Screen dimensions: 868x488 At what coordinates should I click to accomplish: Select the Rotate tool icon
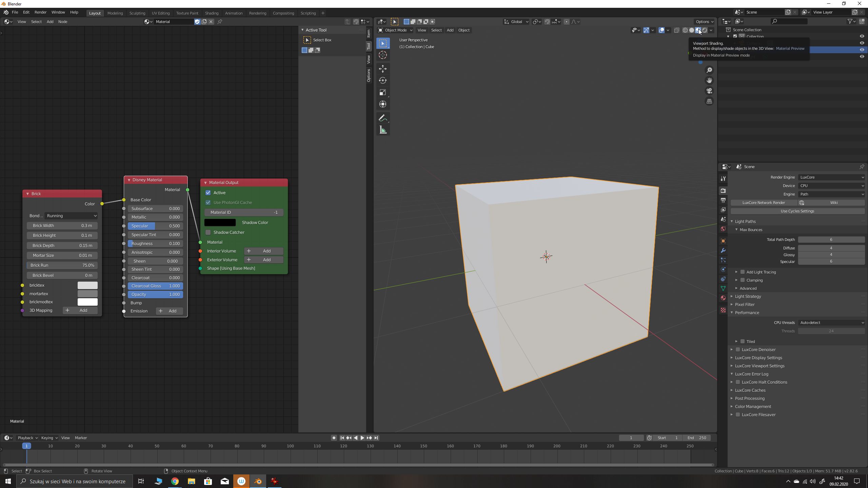coord(383,81)
